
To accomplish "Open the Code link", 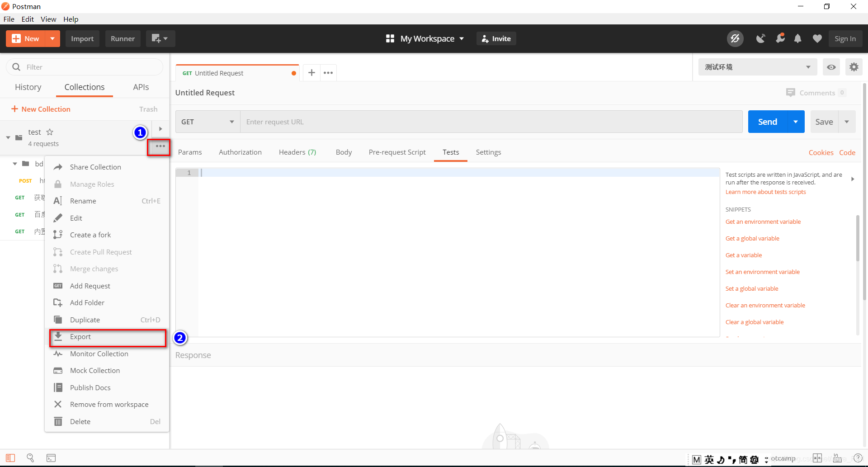I will coord(847,153).
